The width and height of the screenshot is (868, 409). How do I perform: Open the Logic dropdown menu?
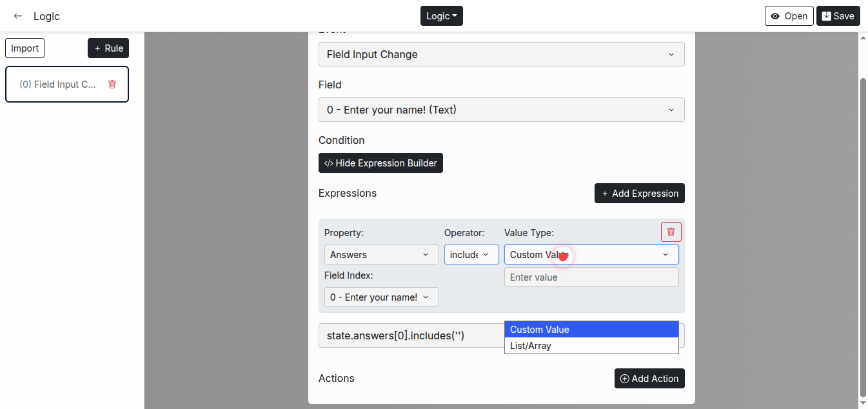coord(441,16)
